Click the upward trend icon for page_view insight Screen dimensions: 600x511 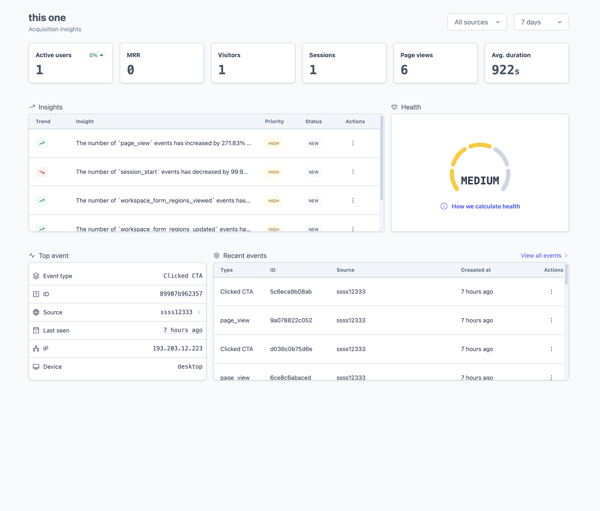pyautogui.click(x=42, y=143)
